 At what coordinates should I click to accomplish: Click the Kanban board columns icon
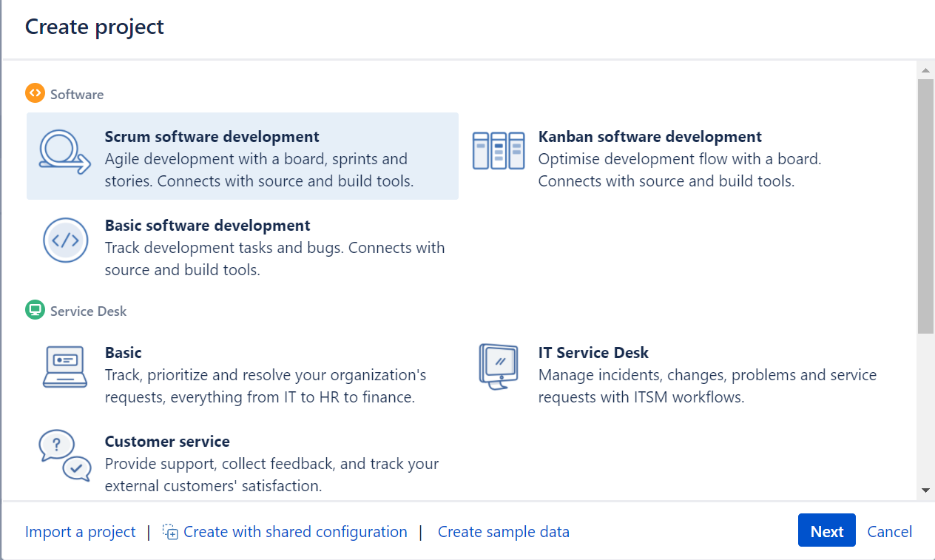(x=499, y=151)
